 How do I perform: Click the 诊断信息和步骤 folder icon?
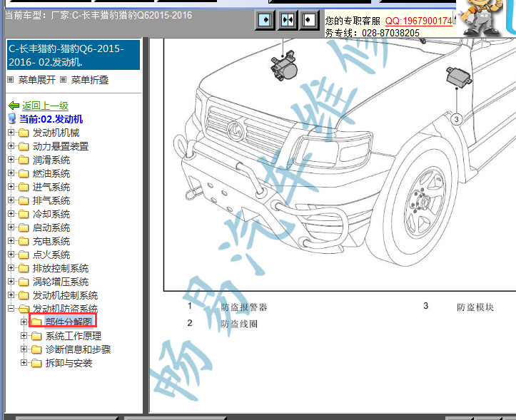coord(36,349)
